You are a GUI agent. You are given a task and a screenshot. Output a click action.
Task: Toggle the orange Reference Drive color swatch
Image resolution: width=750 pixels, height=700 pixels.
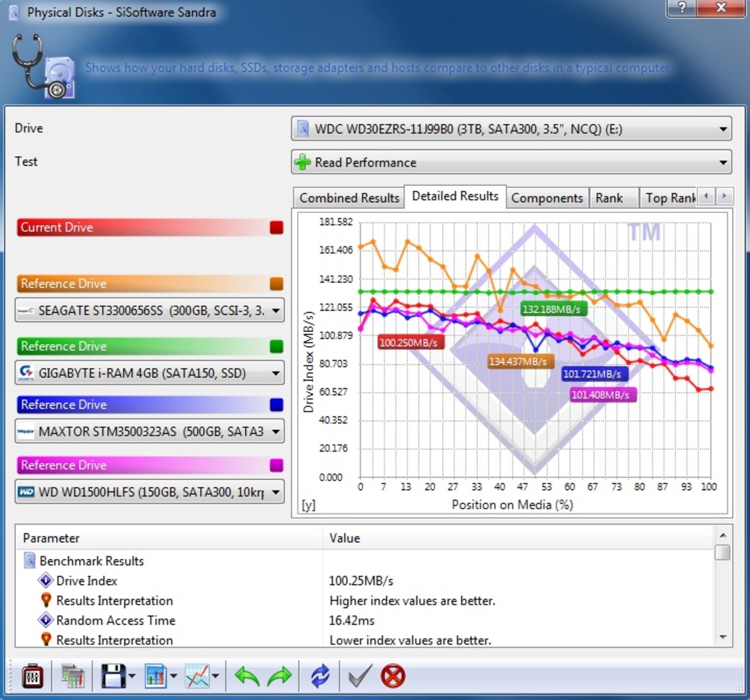(x=277, y=284)
